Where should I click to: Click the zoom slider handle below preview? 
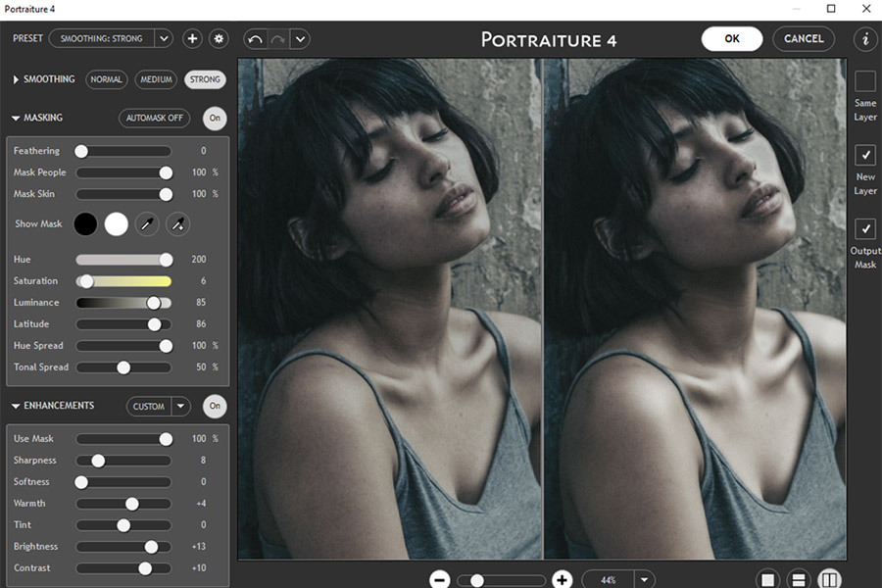(x=477, y=580)
